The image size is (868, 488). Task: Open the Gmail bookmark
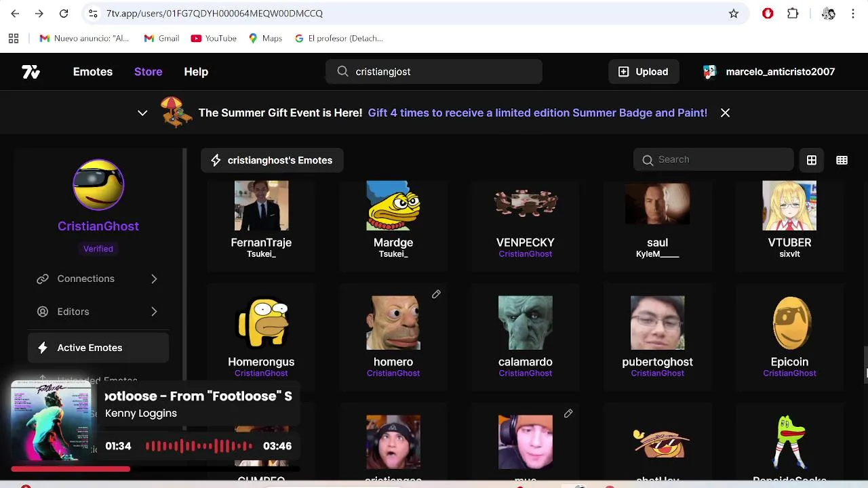(x=161, y=39)
